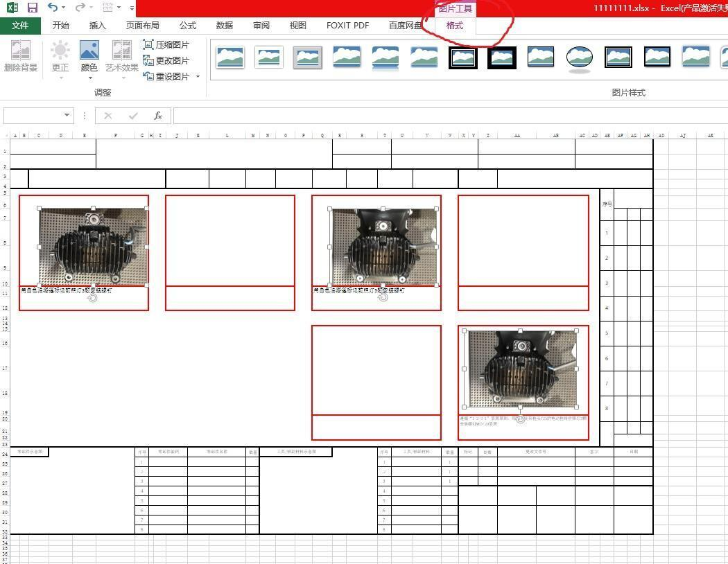Open the Name Box dropdown arrow

tap(67, 116)
